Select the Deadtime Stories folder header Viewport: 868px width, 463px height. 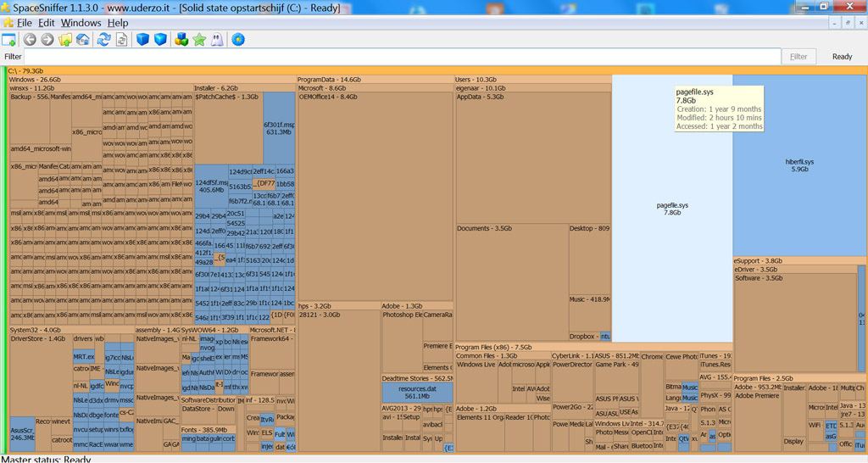(417, 378)
